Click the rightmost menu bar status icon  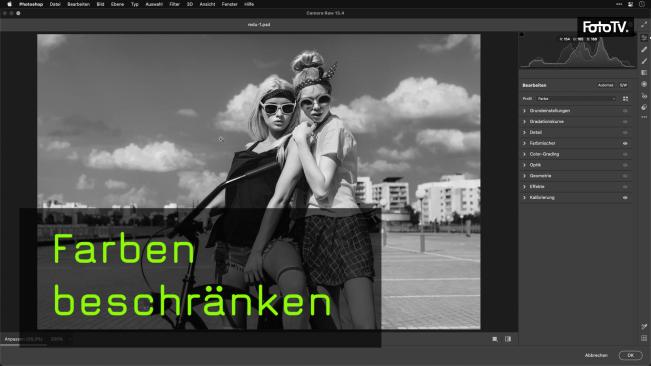642,4
